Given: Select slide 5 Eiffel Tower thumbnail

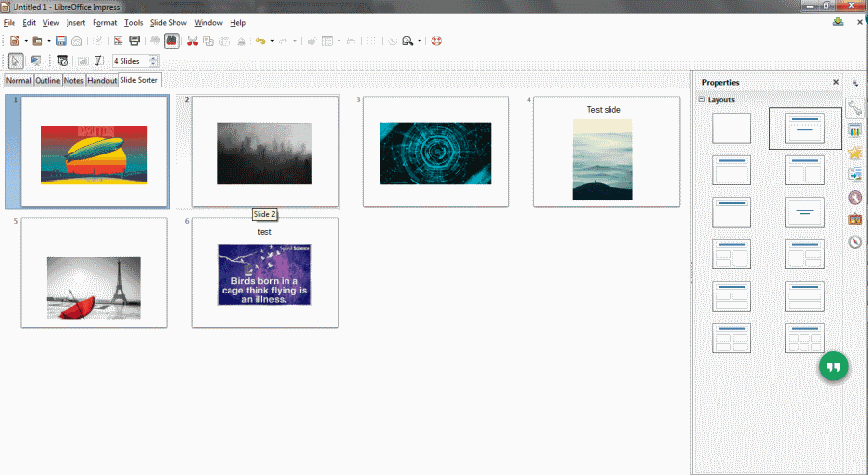Looking at the screenshot, I should click(x=95, y=272).
